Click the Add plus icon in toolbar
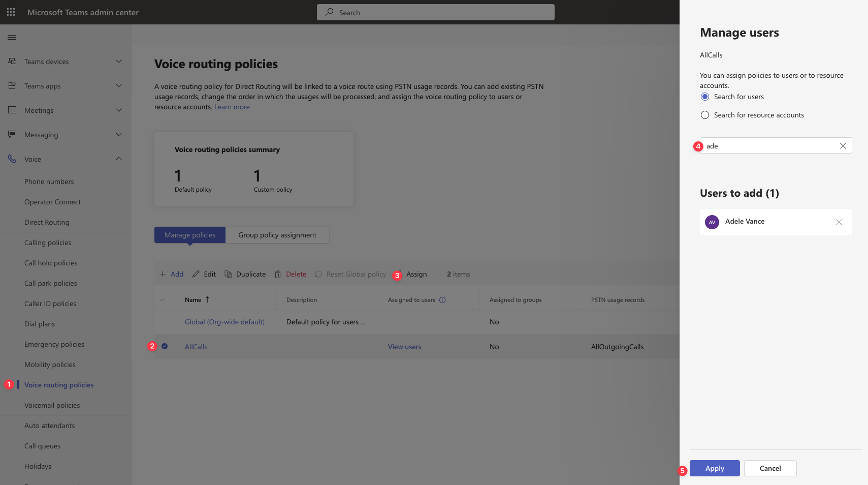 [x=163, y=274]
